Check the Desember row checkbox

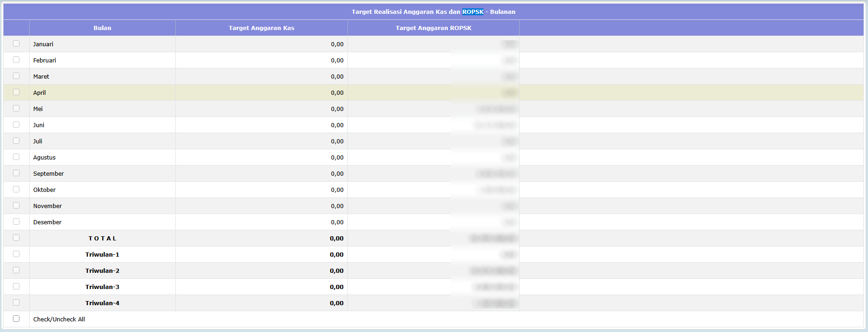point(16,221)
